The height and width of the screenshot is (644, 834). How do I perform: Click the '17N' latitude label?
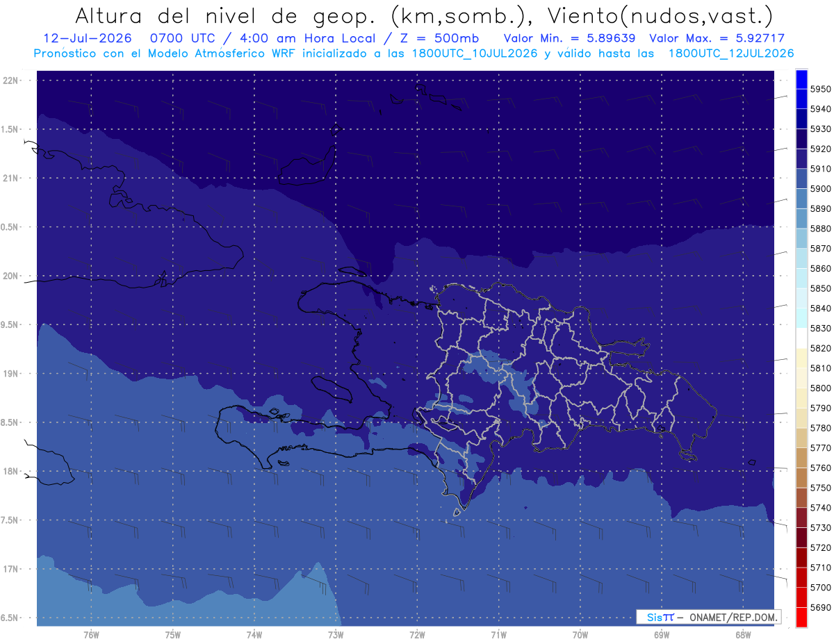pyautogui.click(x=10, y=569)
